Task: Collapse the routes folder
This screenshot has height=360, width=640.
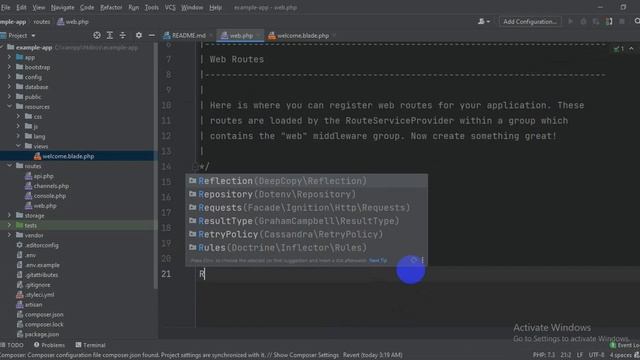Action: click(x=9, y=166)
